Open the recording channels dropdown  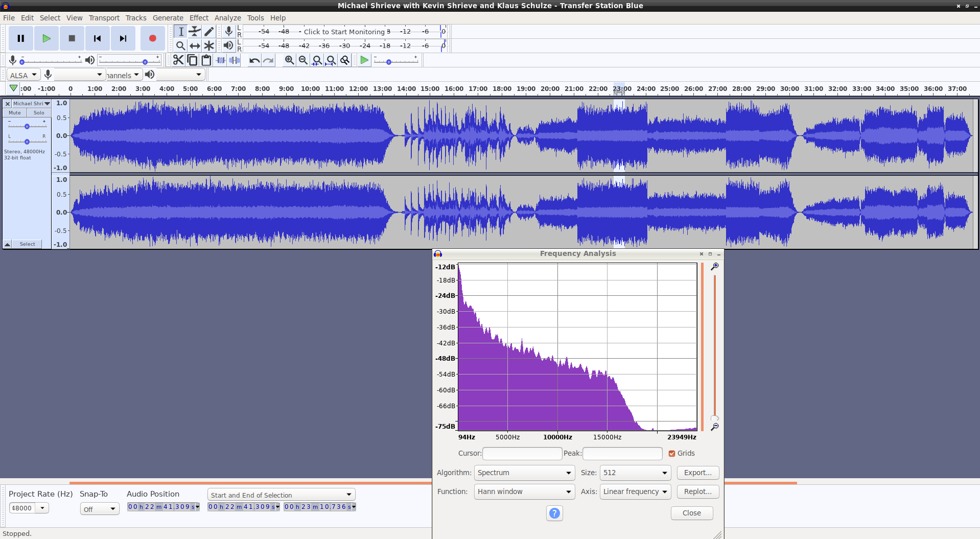123,75
